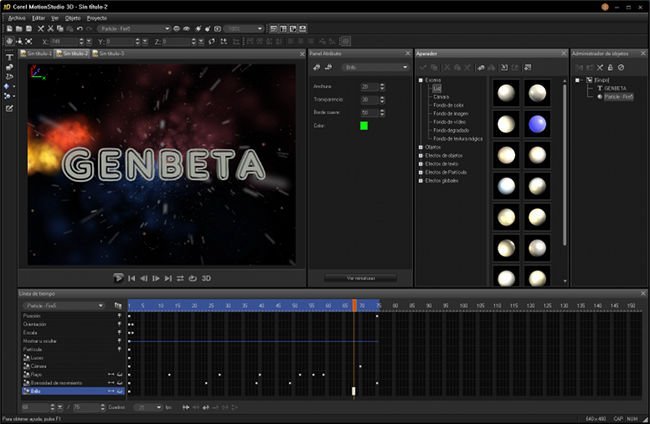Select Fondo degradado in the tree
Viewport: 650px width, 424px height.
(x=451, y=130)
